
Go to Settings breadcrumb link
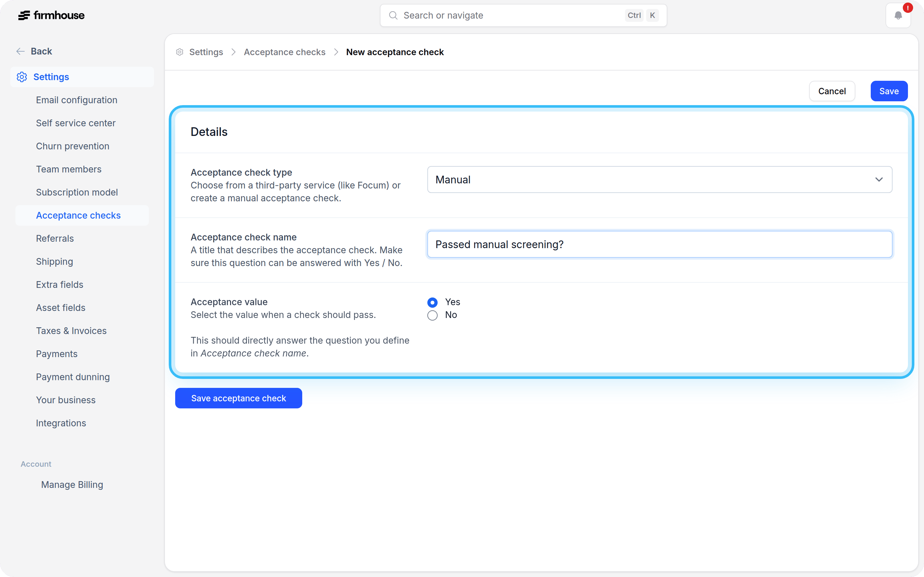point(206,52)
